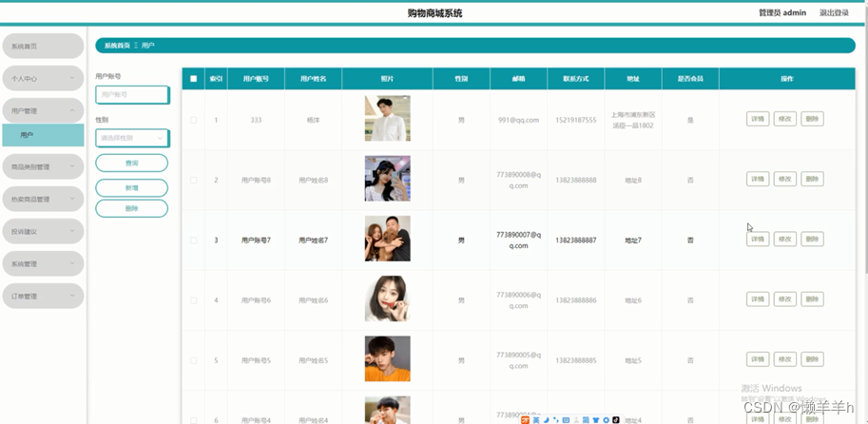Click the photo thumbnail in 用户账号7 row

point(388,239)
